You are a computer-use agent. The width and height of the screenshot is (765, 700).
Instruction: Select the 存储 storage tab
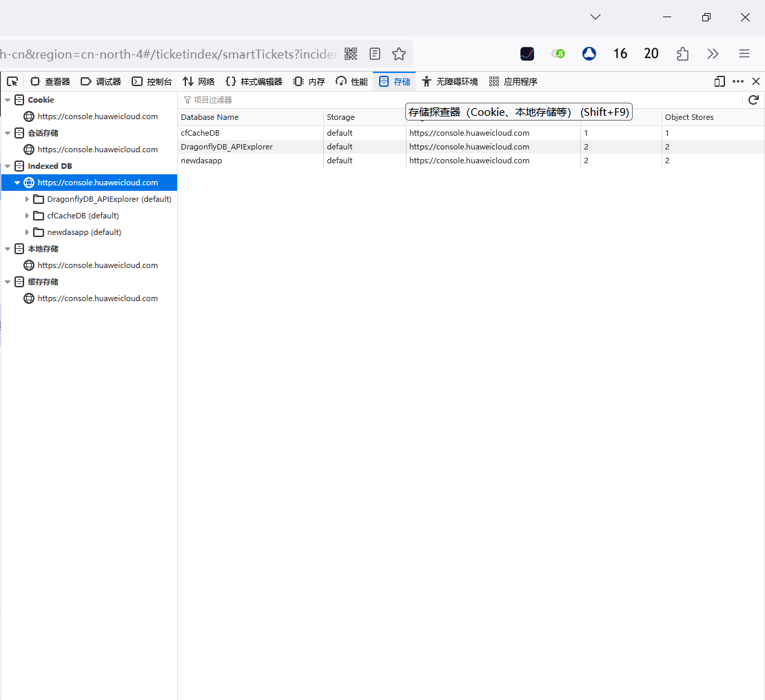[x=394, y=81]
